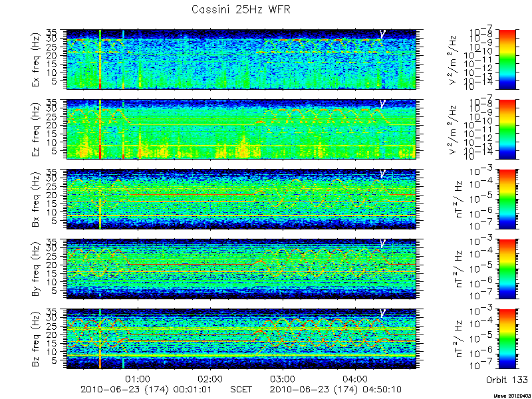Click the V marker in Ez spectrogram
This screenshot has height=399, width=532.
[382, 104]
